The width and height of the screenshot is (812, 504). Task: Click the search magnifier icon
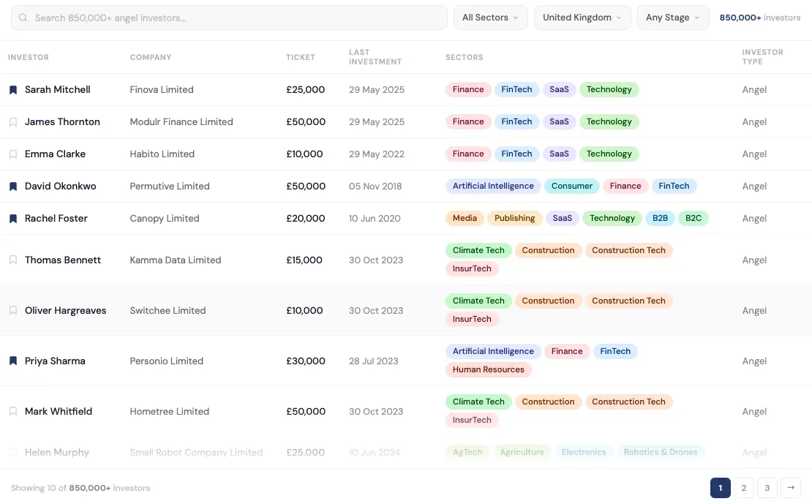coord(23,18)
